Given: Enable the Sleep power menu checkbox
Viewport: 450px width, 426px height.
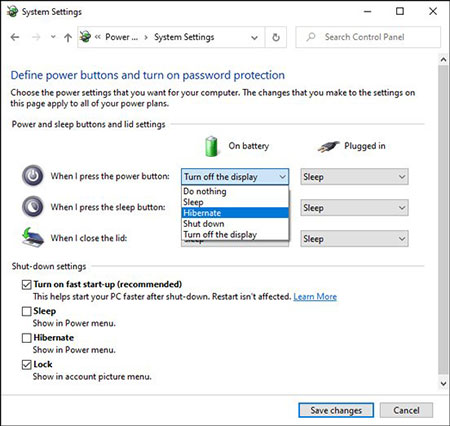Looking at the screenshot, I should point(27,311).
